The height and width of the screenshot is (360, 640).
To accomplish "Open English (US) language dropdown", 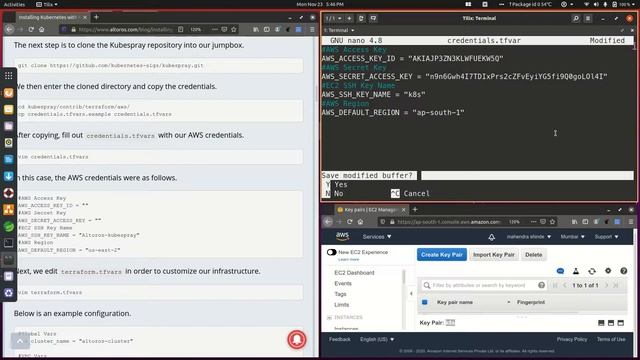I will (377, 339).
